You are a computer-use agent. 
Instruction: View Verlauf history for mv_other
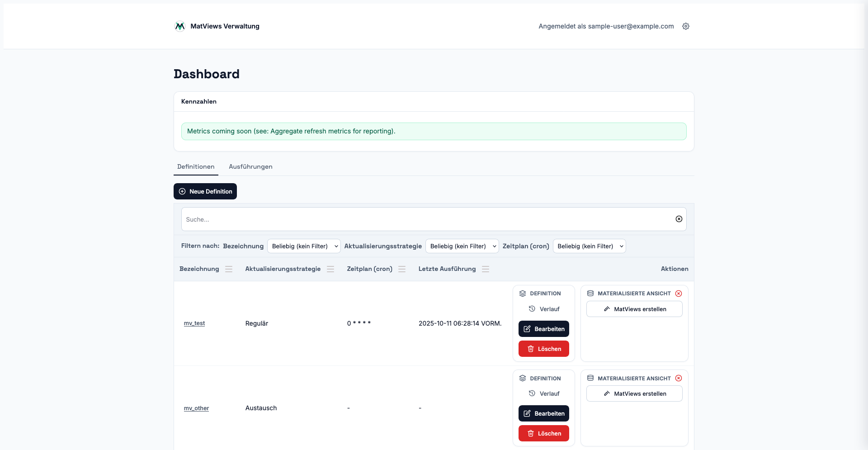click(x=544, y=393)
